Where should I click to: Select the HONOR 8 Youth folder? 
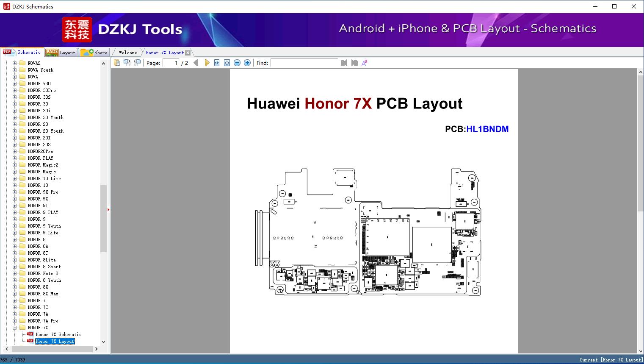(x=44, y=280)
